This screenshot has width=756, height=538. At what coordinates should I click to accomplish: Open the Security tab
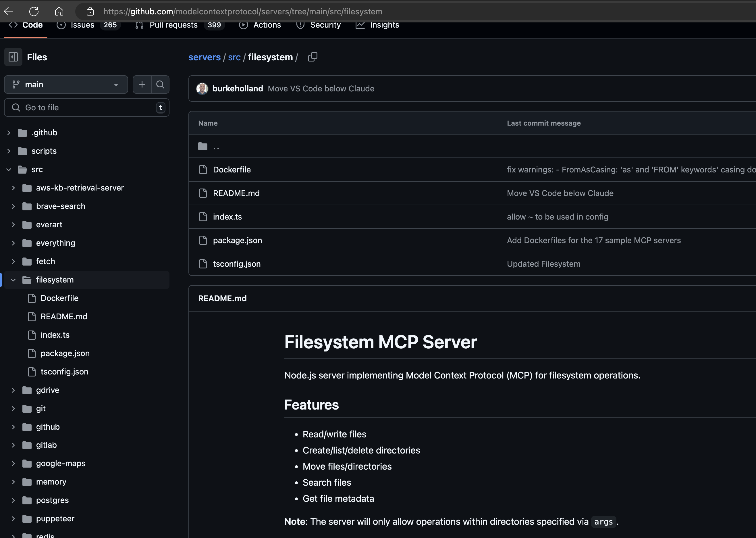(x=319, y=25)
